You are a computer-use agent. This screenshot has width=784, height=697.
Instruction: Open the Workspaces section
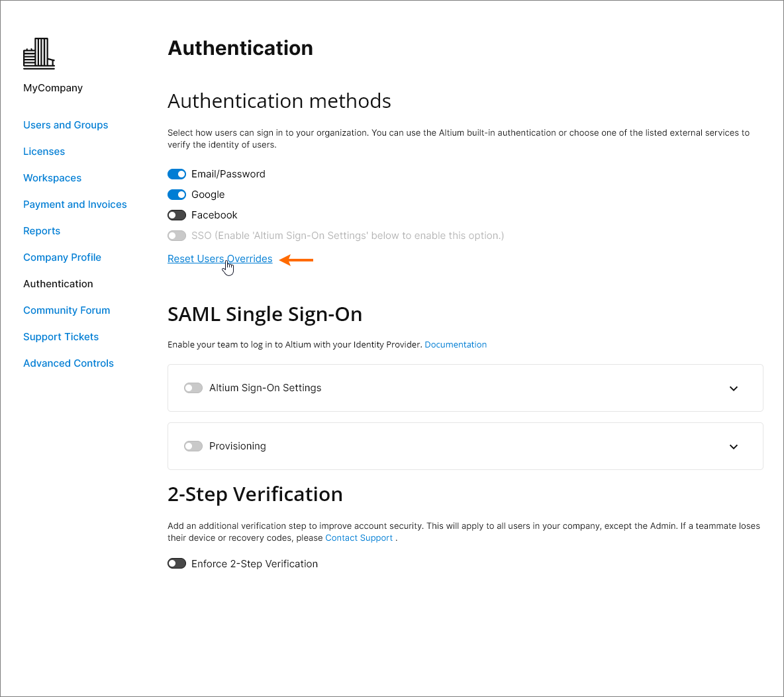click(x=52, y=178)
